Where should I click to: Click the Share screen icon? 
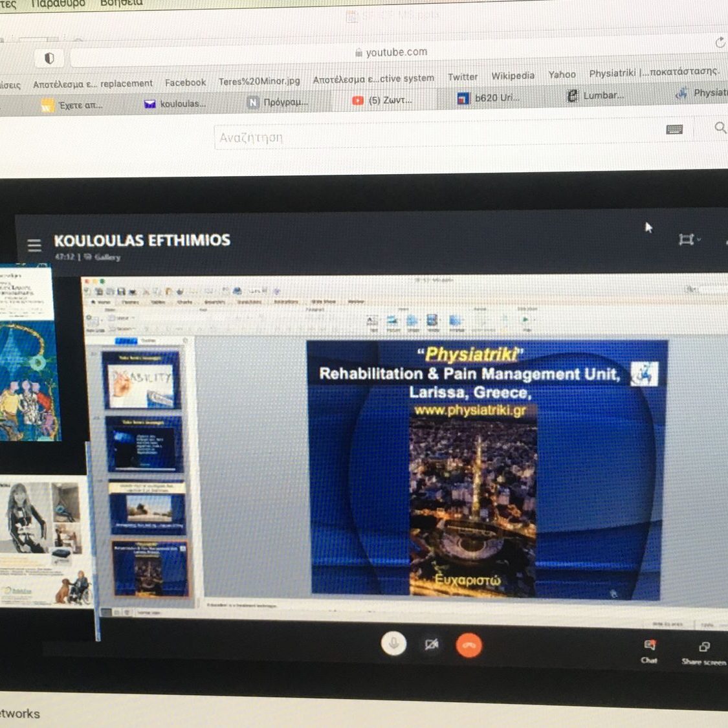tap(704, 650)
